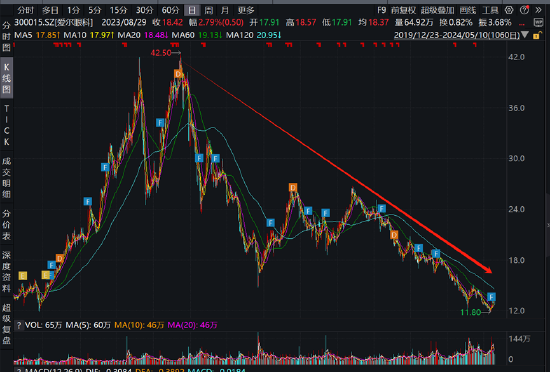550x372 pixels.
Task: Select the 日 daily period tab
Action: pos(192,10)
